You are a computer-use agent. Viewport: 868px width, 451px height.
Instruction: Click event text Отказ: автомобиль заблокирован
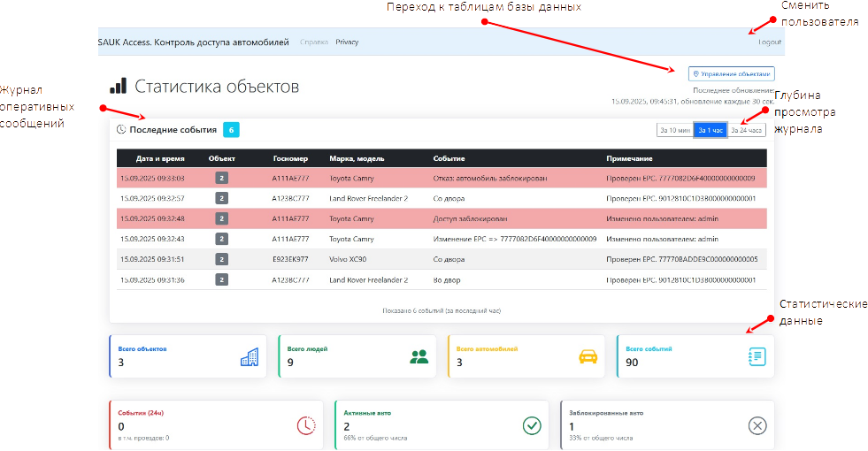(x=490, y=178)
